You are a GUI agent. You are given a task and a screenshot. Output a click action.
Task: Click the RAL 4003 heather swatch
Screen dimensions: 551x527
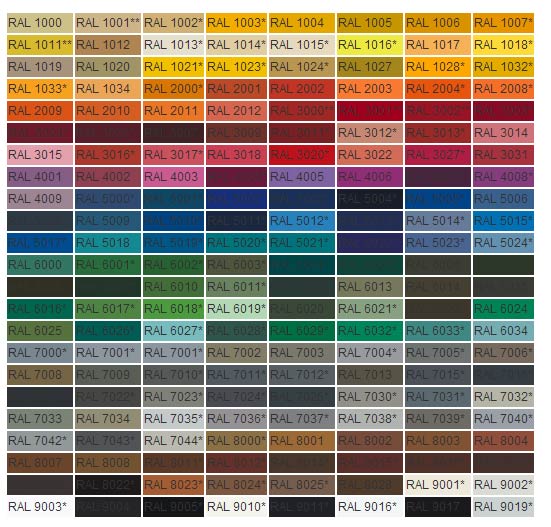click(173, 177)
